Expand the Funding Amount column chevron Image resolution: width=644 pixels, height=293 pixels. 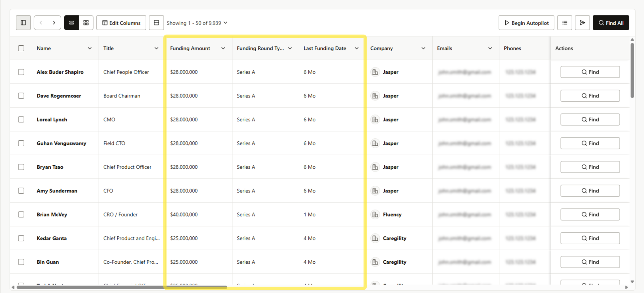(223, 48)
